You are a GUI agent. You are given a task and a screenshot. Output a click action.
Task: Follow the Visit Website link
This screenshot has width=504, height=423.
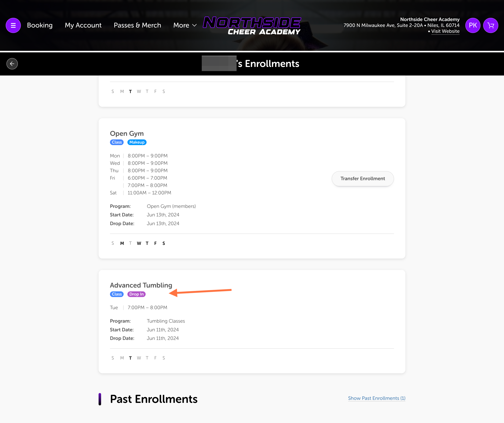tap(445, 31)
